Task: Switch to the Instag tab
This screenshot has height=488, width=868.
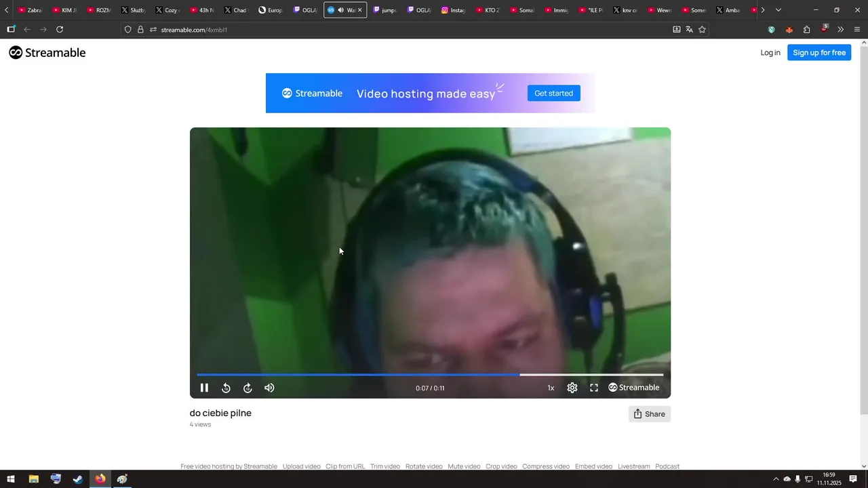Action: 454,10
